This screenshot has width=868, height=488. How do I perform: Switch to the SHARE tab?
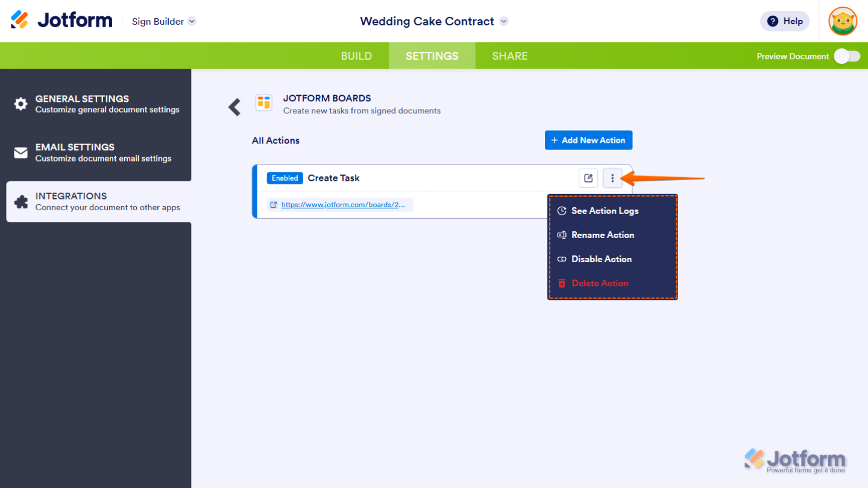pyautogui.click(x=509, y=56)
